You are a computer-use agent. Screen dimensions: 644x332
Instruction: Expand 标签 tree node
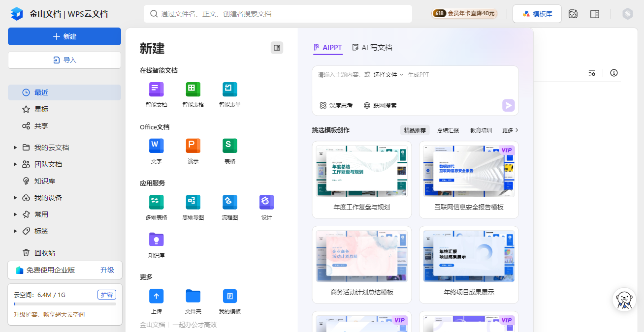point(15,231)
